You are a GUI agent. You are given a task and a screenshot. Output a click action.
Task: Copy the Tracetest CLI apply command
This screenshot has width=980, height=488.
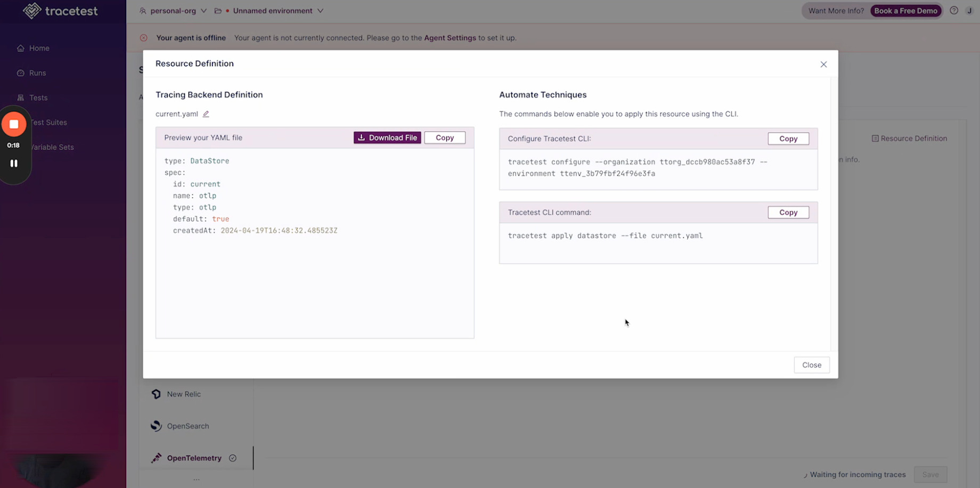pos(788,212)
